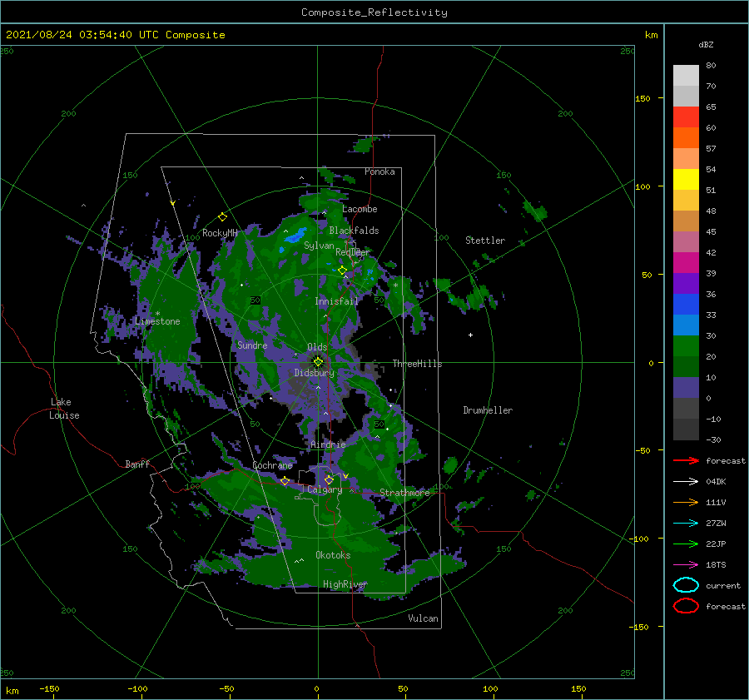Click the dBZ legend heading
This screenshot has width=749, height=700.
pyautogui.click(x=706, y=44)
